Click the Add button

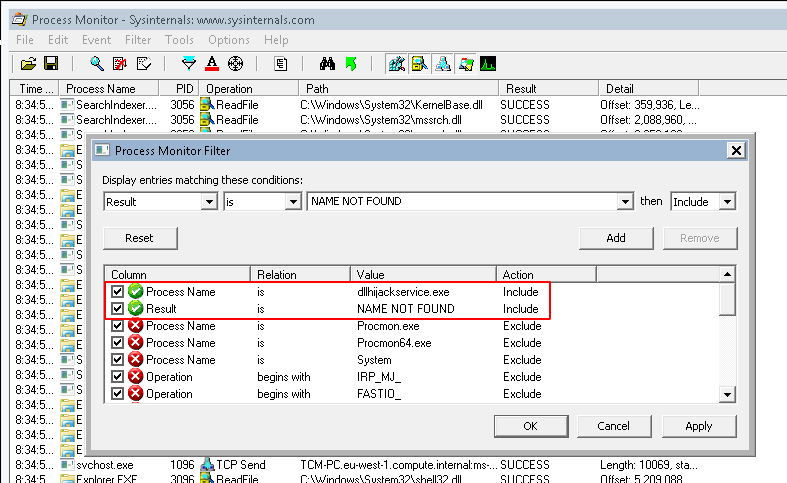coord(616,238)
